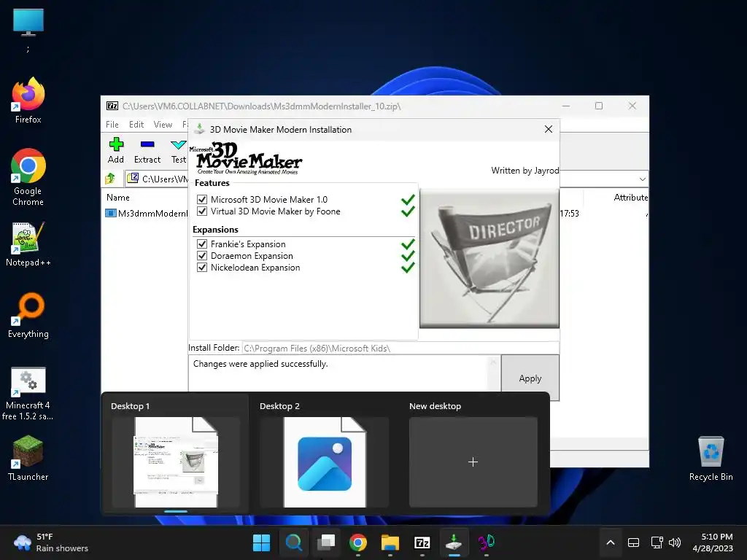Open taskbar Search
Image resolution: width=747 pixels, height=560 pixels.
[293, 542]
